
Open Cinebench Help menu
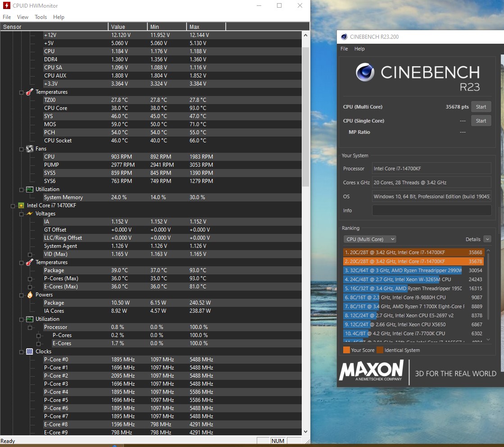pyautogui.click(x=359, y=49)
